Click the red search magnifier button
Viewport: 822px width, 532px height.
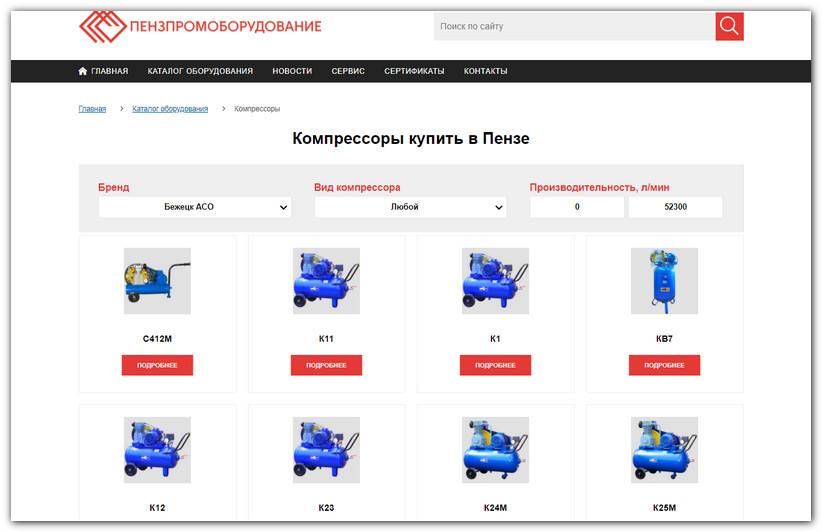(x=729, y=26)
